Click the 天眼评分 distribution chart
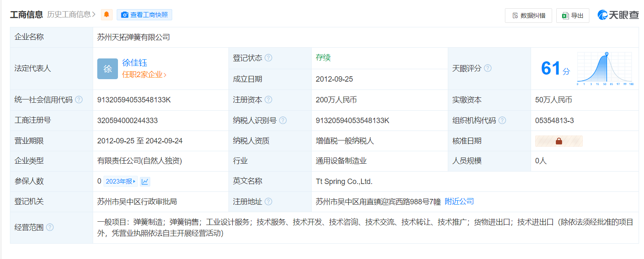The image size is (644, 259). 605,69
